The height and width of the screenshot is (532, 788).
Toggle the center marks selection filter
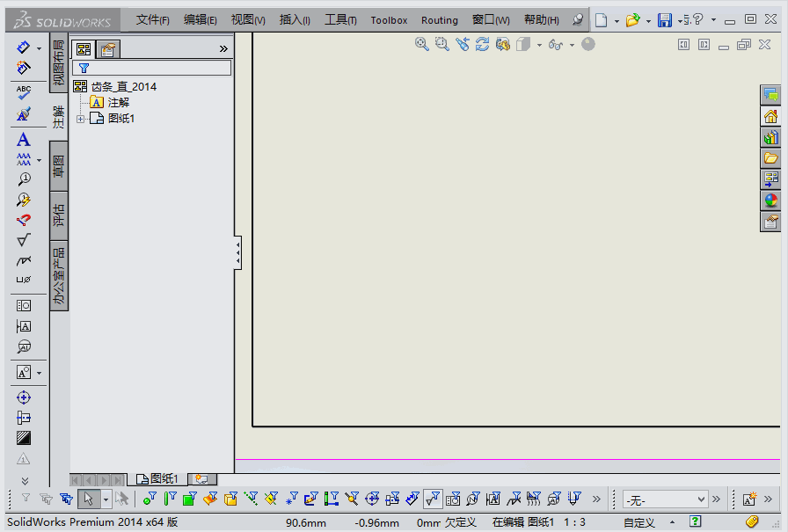pyautogui.click(x=372, y=499)
